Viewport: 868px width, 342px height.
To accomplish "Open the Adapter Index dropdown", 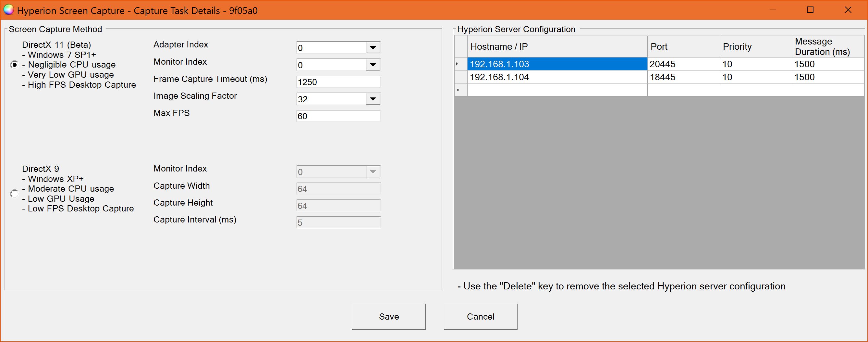I will (373, 47).
